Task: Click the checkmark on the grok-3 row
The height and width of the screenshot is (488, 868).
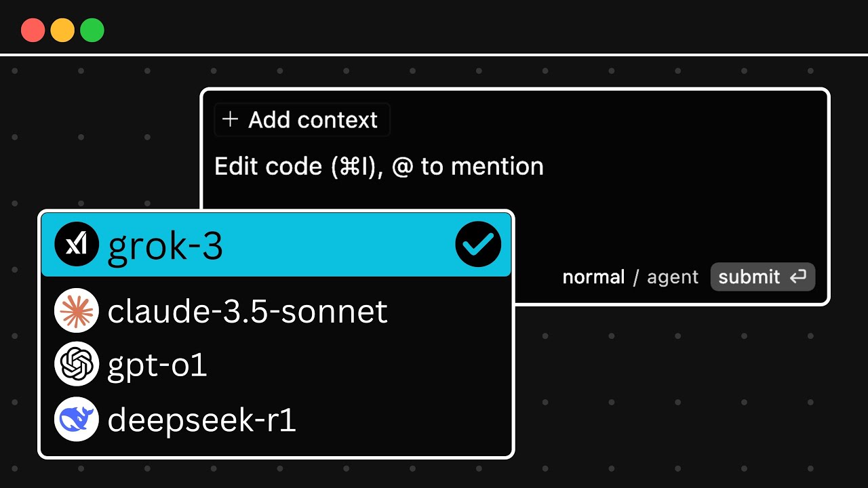Action: pyautogui.click(x=478, y=244)
